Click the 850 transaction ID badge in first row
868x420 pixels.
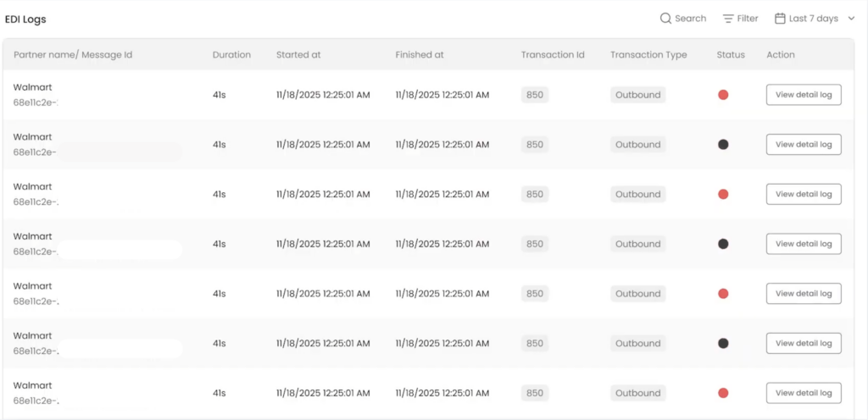pyautogui.click(x=535, y=95)
